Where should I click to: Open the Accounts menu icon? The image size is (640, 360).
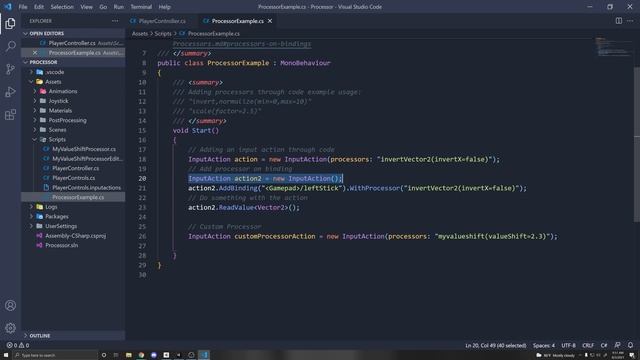[x=11, y=306]
